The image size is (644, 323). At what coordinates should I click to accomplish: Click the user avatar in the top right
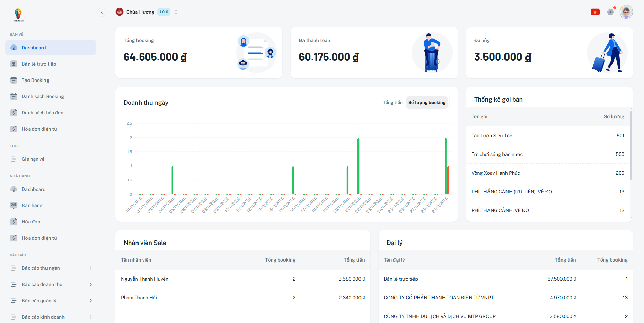coord(626,12)
